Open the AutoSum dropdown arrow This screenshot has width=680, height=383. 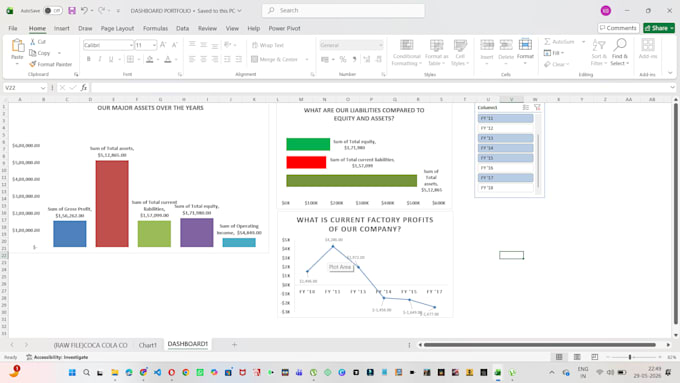click(x=583, y=42)
